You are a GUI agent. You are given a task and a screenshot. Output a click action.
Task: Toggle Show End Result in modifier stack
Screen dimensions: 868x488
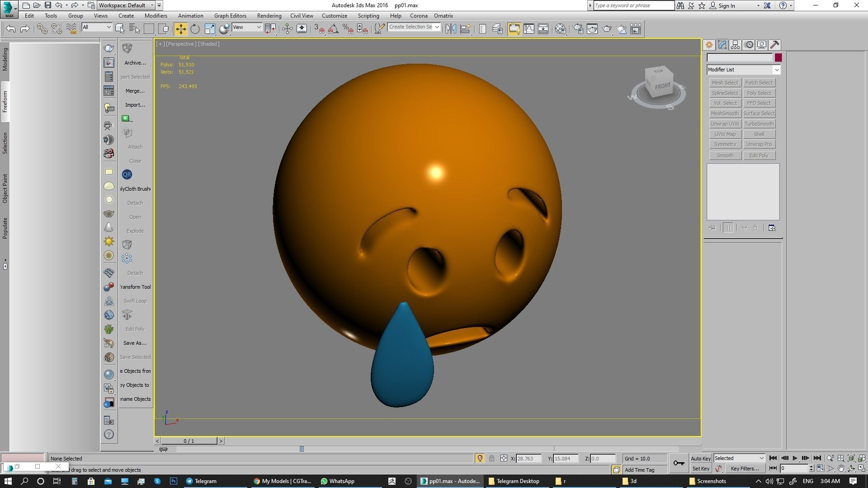pyautogui.click(x=728, y=228)
